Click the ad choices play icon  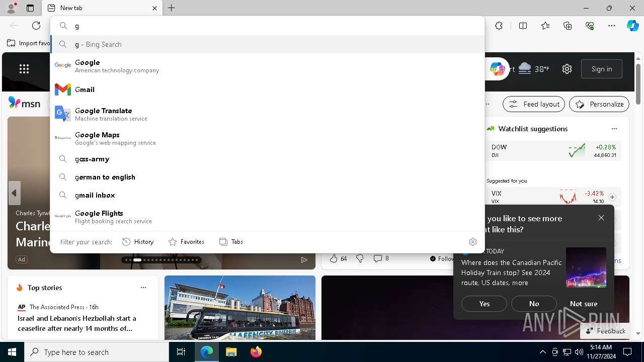(x=304, y=260)
